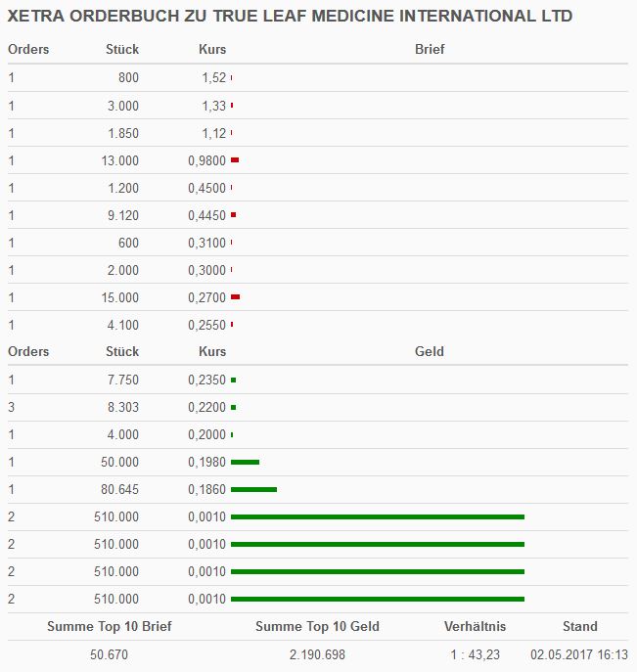Click the "Summe Top 10 Brief" label
The height and width of the screenshot is (672, 637).
pyautogui.click(x=109, y=626)
